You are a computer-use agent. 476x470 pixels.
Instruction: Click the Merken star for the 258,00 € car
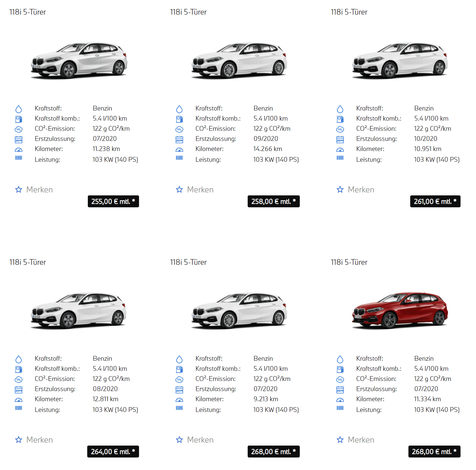click(x=179, y=189)
